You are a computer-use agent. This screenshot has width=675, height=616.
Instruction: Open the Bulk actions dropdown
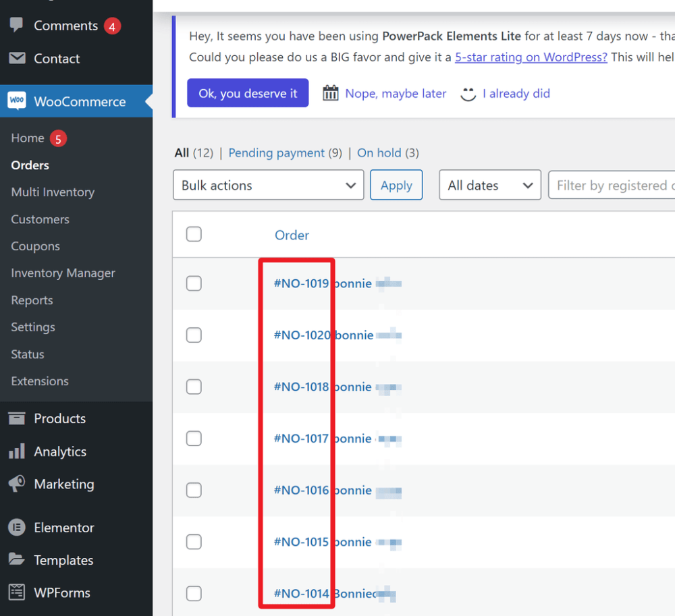tap(268, 185)
